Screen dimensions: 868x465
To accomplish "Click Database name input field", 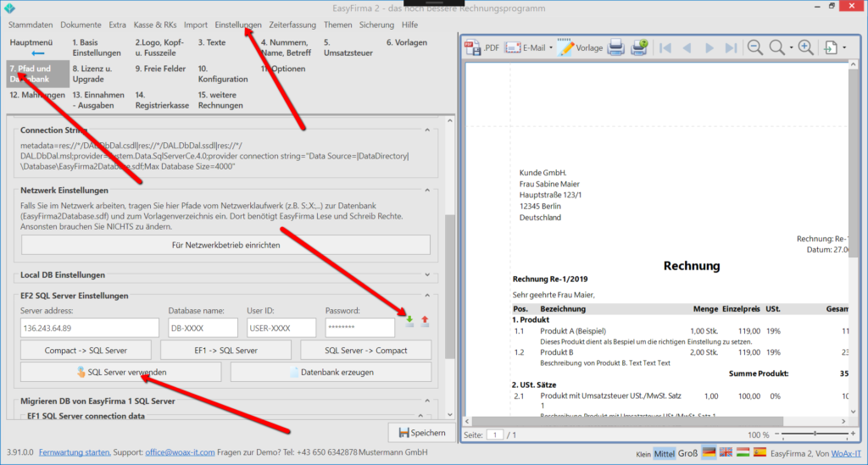I will [x=203, y=328].
